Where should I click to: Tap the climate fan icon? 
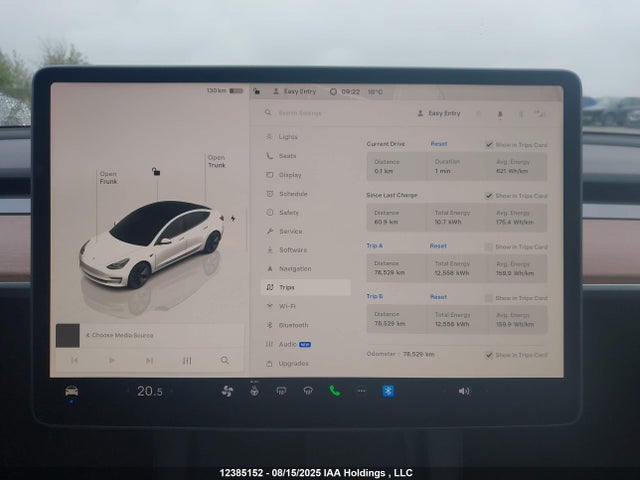(227, 391)
